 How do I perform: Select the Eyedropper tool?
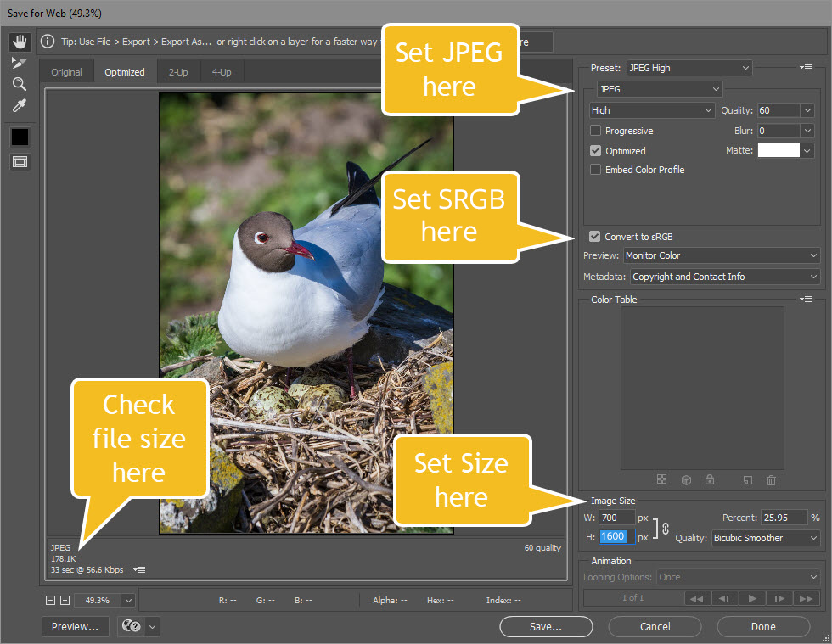click(20, 105)
